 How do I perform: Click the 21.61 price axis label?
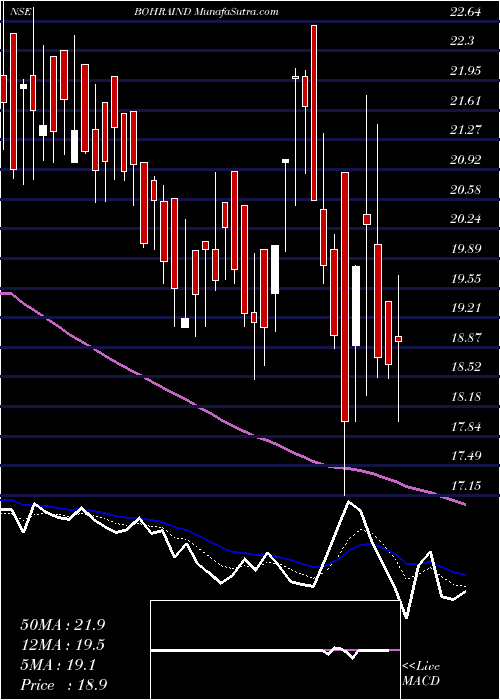coord(466,100)
